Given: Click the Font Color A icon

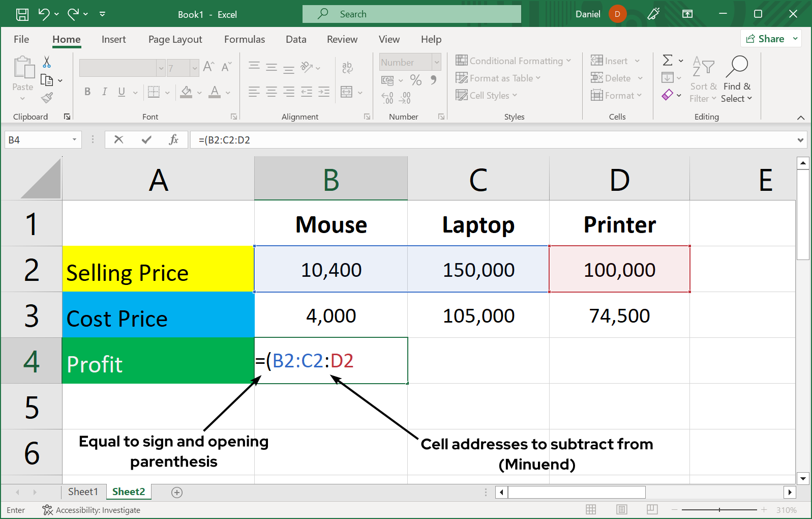Looking at the screenshot, I should pyautogui.click(x=215, y=92).
